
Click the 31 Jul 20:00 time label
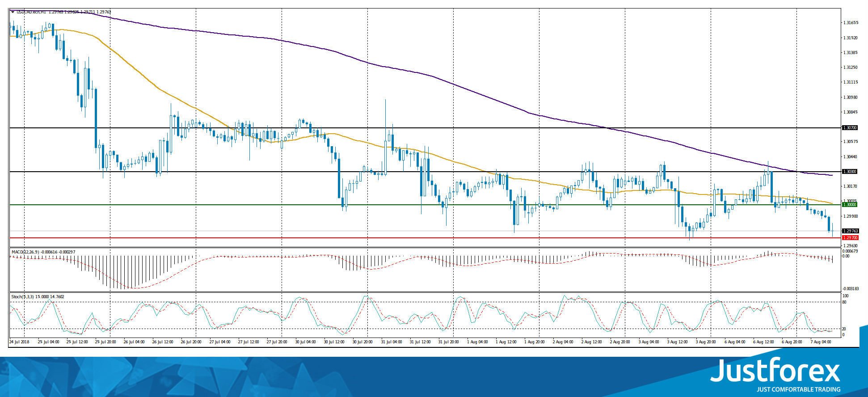pos(449,342)
